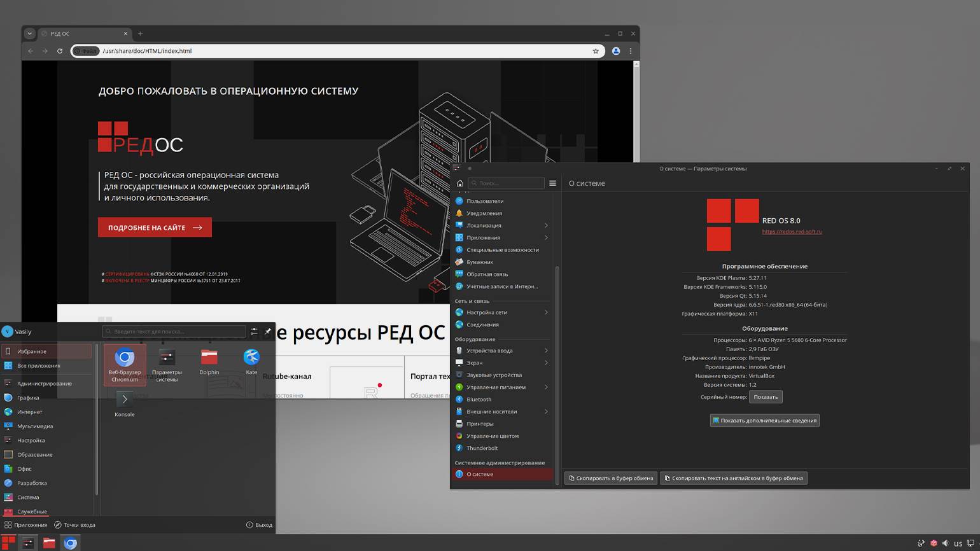This screenshot has width=980, height=551.
Task: Open launcher configuration sliders icon
Action: pyautogui.click(x=254, y=331)
